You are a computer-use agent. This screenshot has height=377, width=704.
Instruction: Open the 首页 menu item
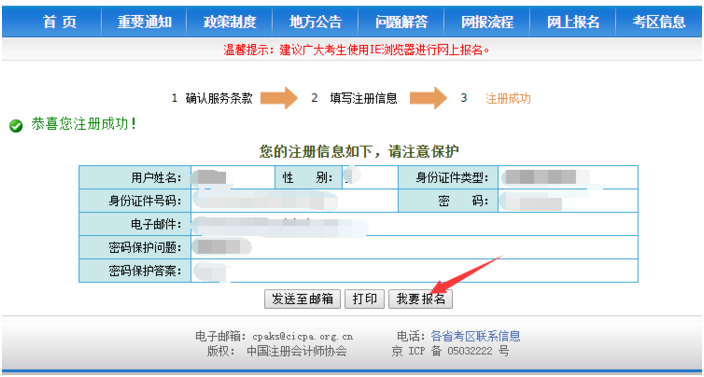click(x=60, y=22)
